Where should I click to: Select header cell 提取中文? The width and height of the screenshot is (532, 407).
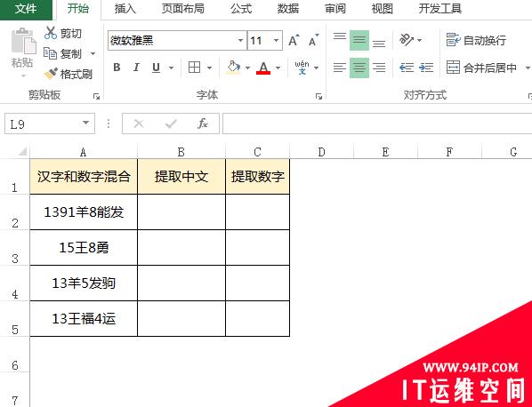tap(181, 177)
